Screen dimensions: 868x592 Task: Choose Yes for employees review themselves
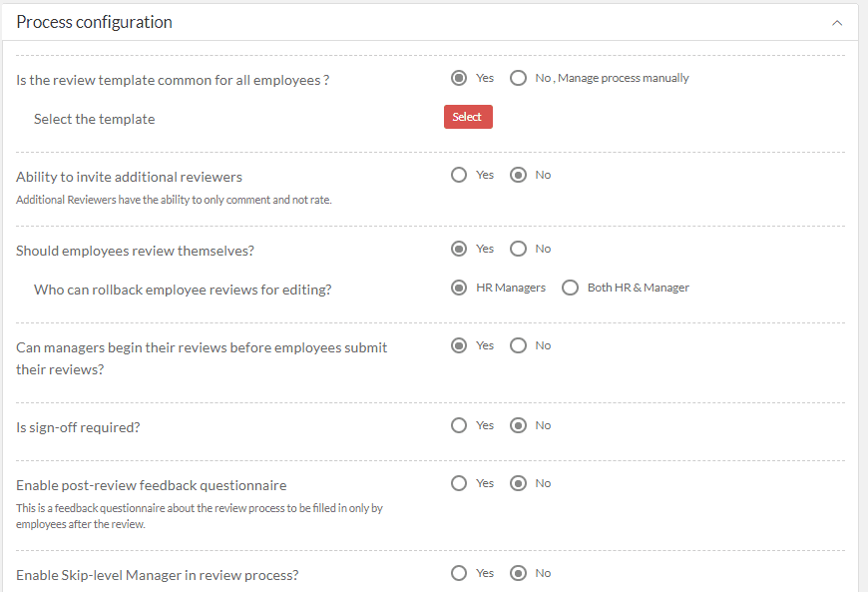click(x=459, y=249)
